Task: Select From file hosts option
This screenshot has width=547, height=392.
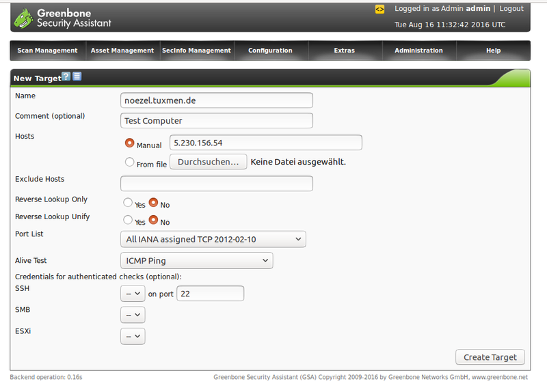Action: pyautogui.click(x=129, y=163)
